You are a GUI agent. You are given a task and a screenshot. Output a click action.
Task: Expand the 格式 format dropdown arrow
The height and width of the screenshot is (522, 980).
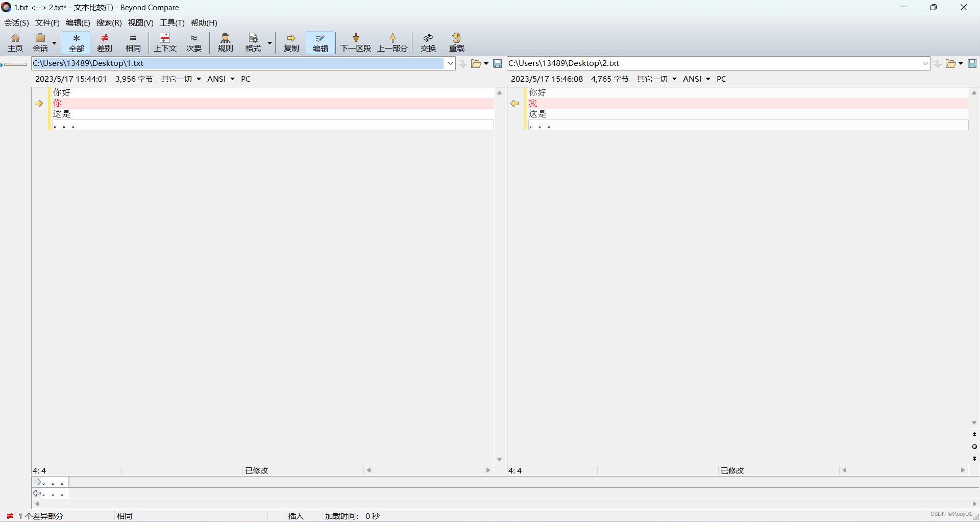coord(269,43)
